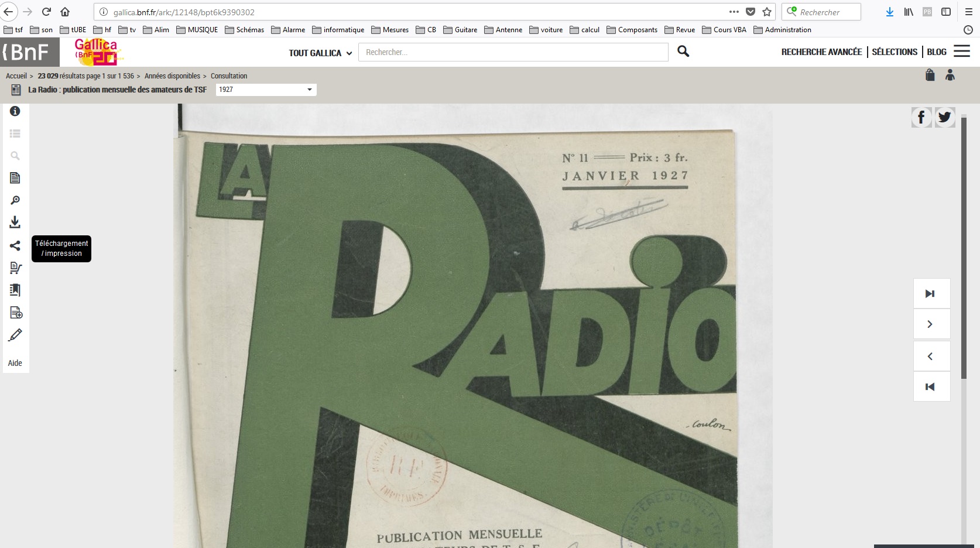Toggle Firefox sidebar icon
Viewport: 980px width, 548px height.
point(946,12)
